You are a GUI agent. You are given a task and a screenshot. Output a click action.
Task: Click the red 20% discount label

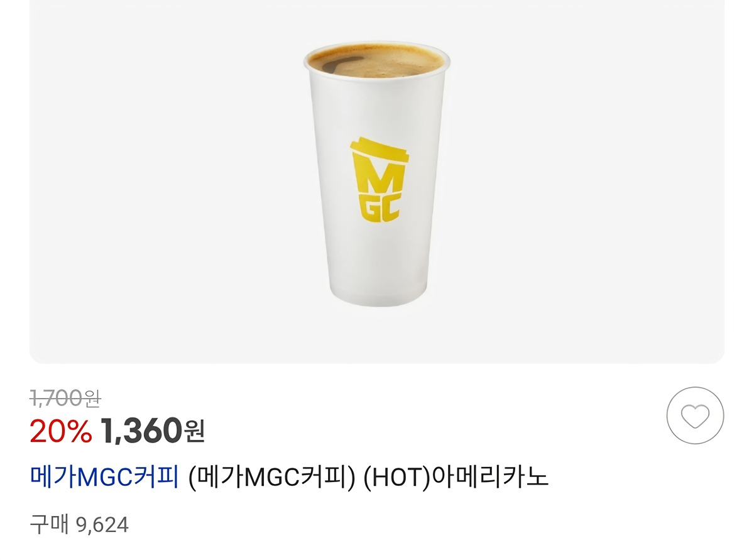pos(61,431)
